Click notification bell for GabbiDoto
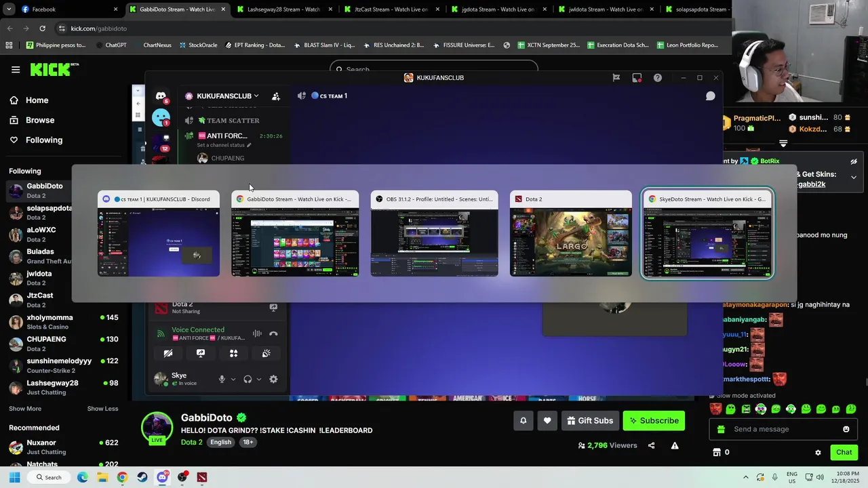 pos(524,421)
